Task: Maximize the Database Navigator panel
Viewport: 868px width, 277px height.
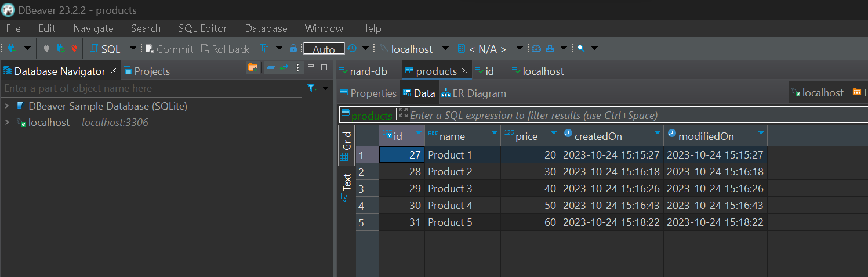Action: click(324, 67)
